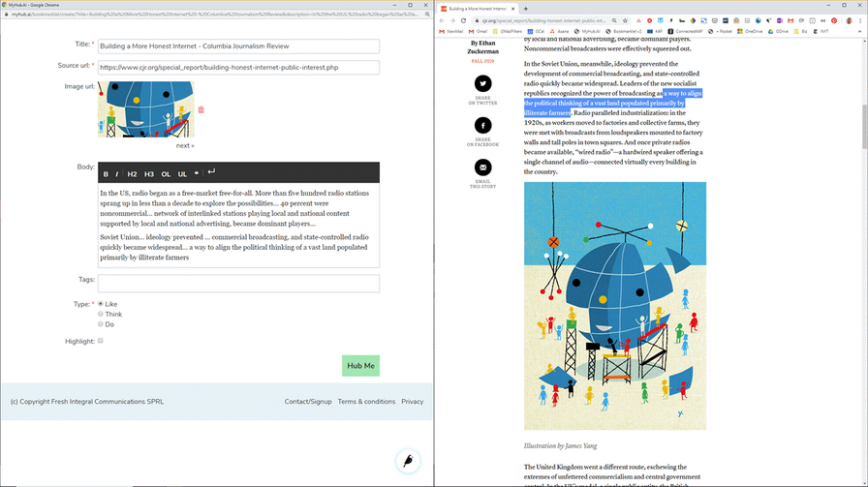This screenshot has height=487, width=868.
Task: Click the feather pen icon at bottom
Action: 408,461
